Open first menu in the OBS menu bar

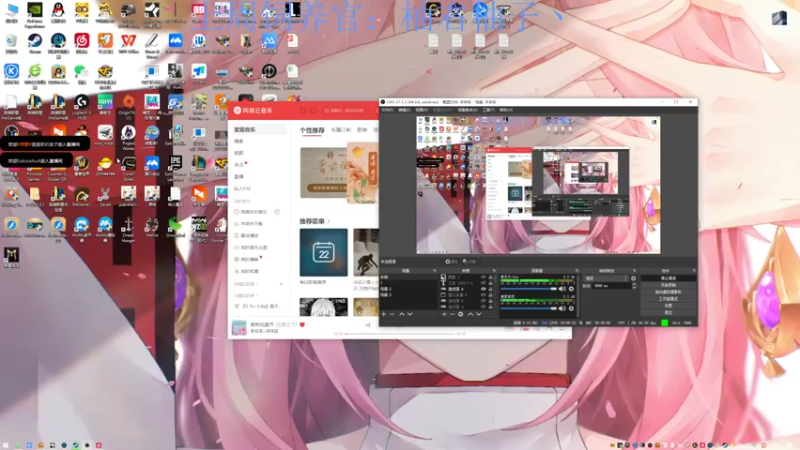(x=387, y=110)
